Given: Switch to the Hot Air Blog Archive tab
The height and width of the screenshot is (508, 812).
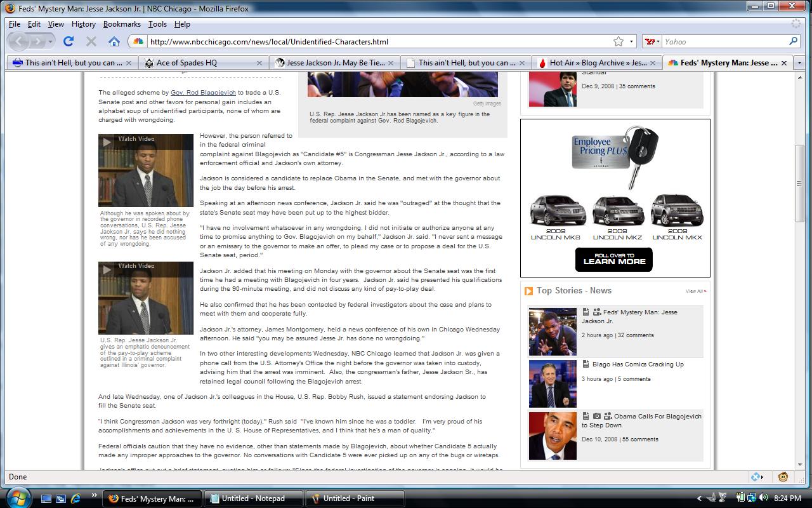Looking at the screenshot, I should pyautogui.click(x=598, y=63).
